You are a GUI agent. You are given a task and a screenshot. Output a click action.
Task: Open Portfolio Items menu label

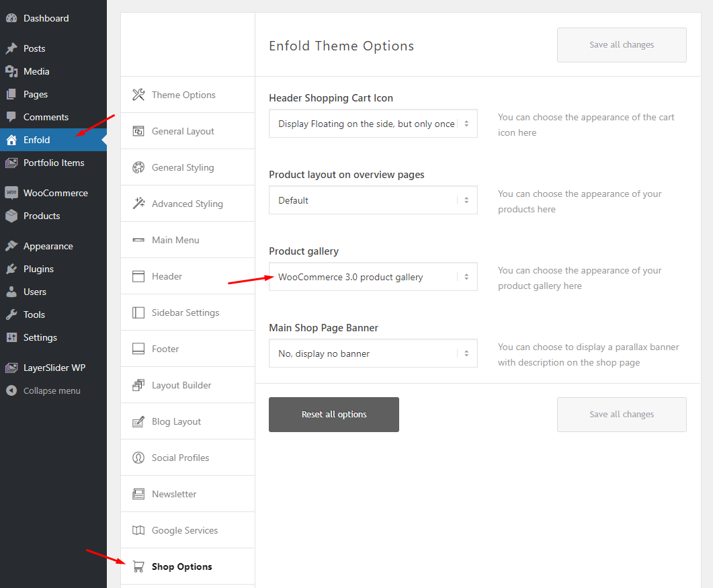click(54, 163)
